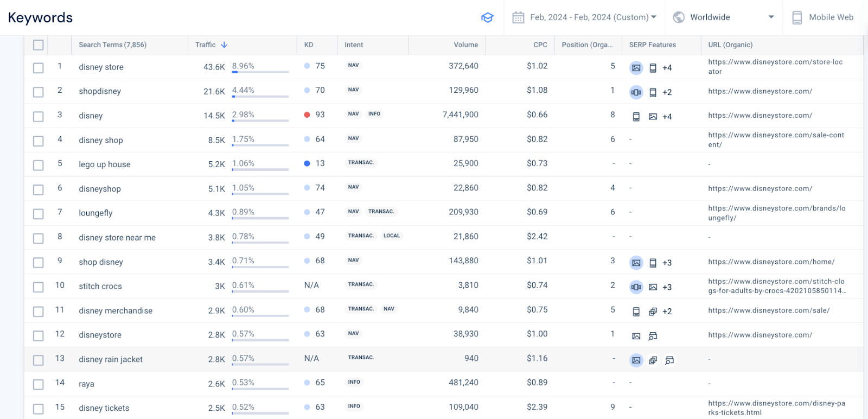Click the stacked-squares SERP icon for disney merchandise

653,312
